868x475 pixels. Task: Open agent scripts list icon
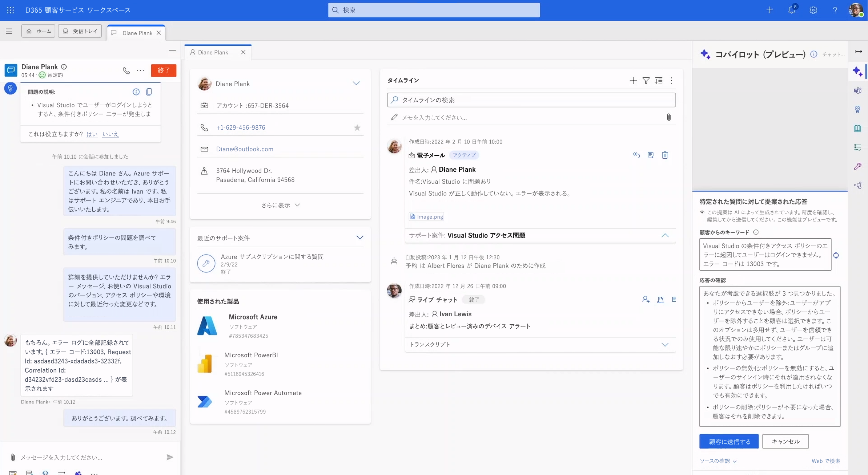pyautogui.click(x=857, y=147)
